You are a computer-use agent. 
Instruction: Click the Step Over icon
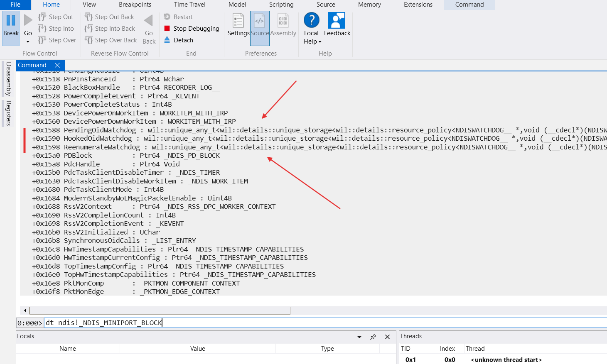click(42, 40)
